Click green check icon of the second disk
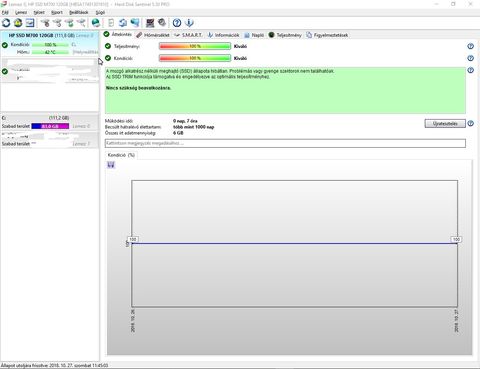 point(5,71)
